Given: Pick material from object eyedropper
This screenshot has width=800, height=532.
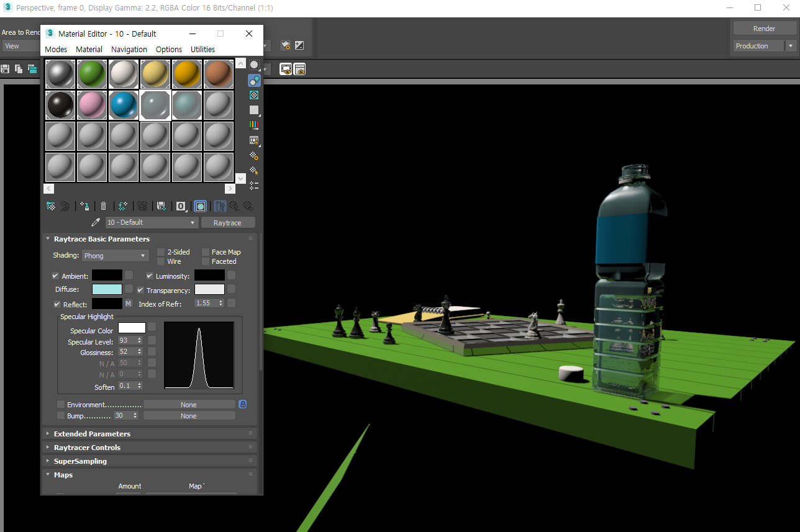Looking at the screenshot, I should point(96,222).
